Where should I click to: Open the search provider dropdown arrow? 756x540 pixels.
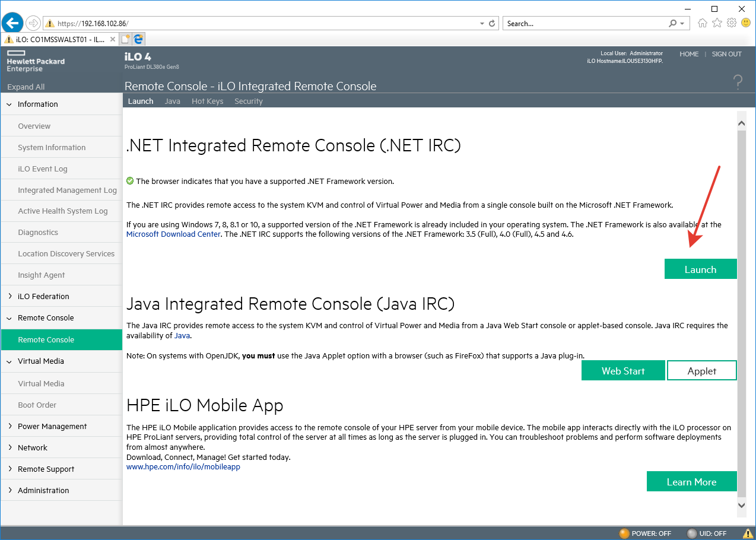coord(682,24)
